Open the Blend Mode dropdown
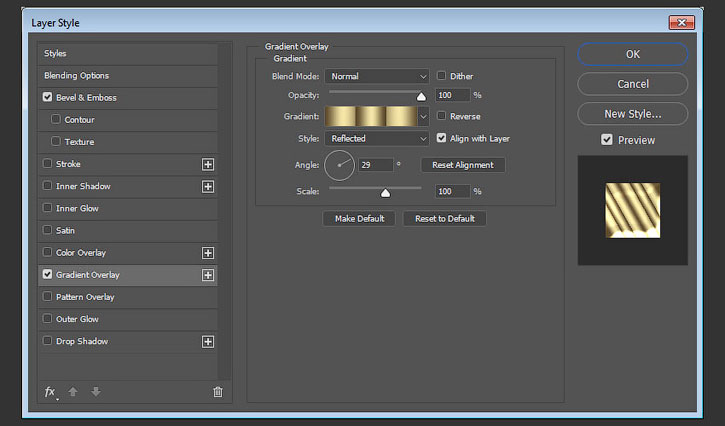This screenshot has height=426, width=725. coord(377,76)
